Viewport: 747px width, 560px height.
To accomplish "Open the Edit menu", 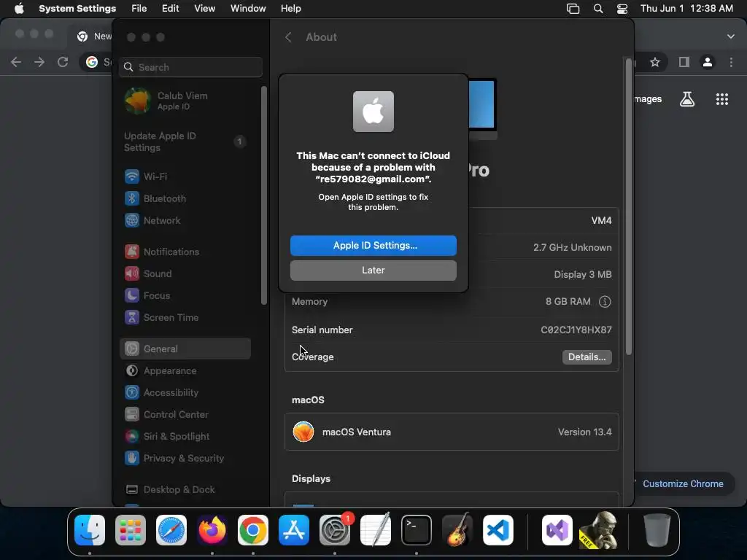I will (170, 9).
